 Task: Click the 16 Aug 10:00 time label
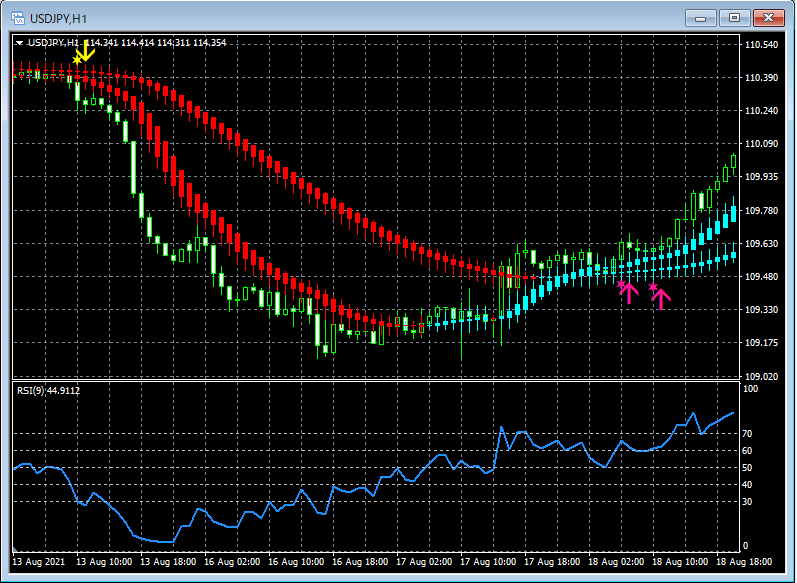click(x=296, y=562)
